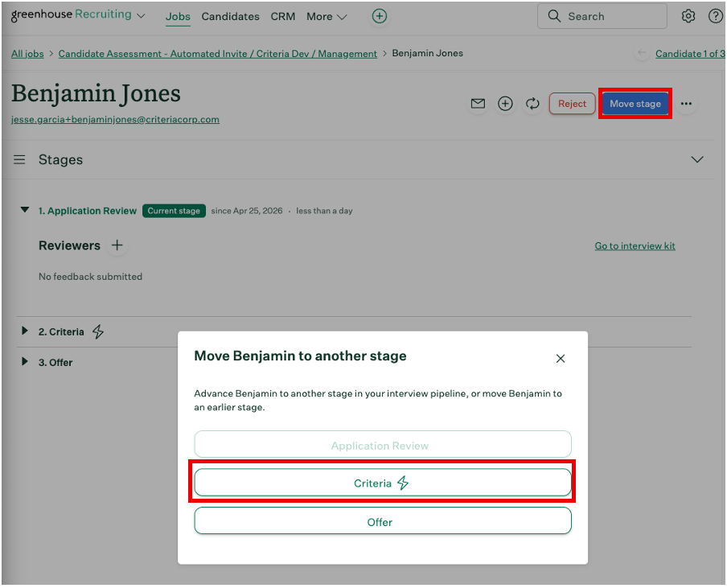The image size is (727, 588).
Task: Click the green plus add button in top navigation
Action: [380, 16]
